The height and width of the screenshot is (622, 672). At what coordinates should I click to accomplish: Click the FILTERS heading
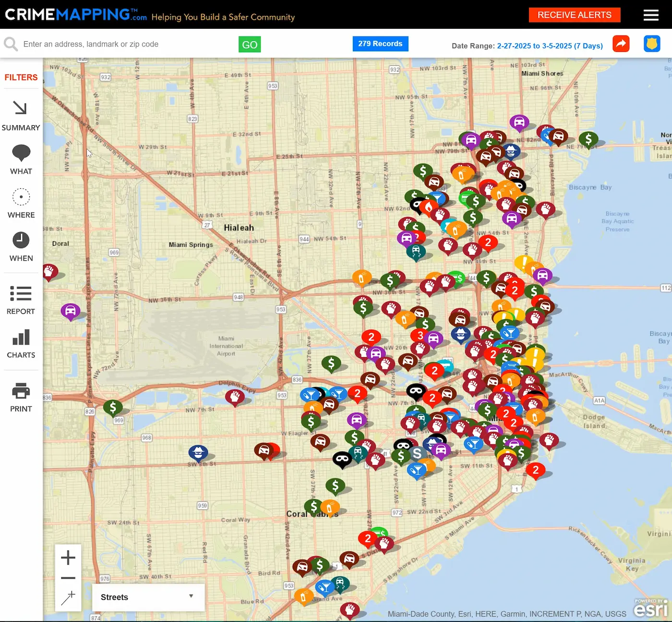[21, 77]
